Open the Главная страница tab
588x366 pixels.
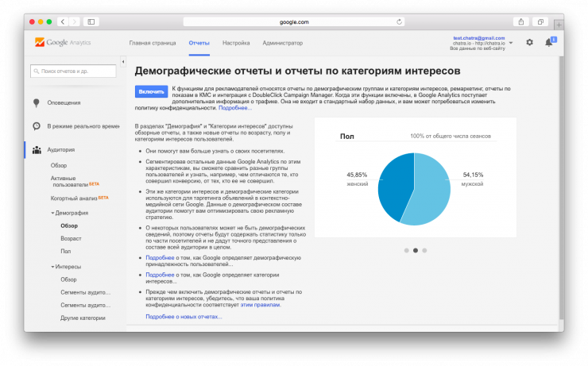[x=153, y=43]
